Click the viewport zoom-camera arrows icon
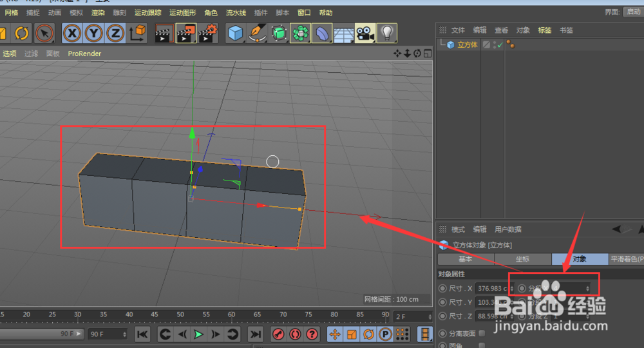The image size is (644, 348). click(408, 53)
